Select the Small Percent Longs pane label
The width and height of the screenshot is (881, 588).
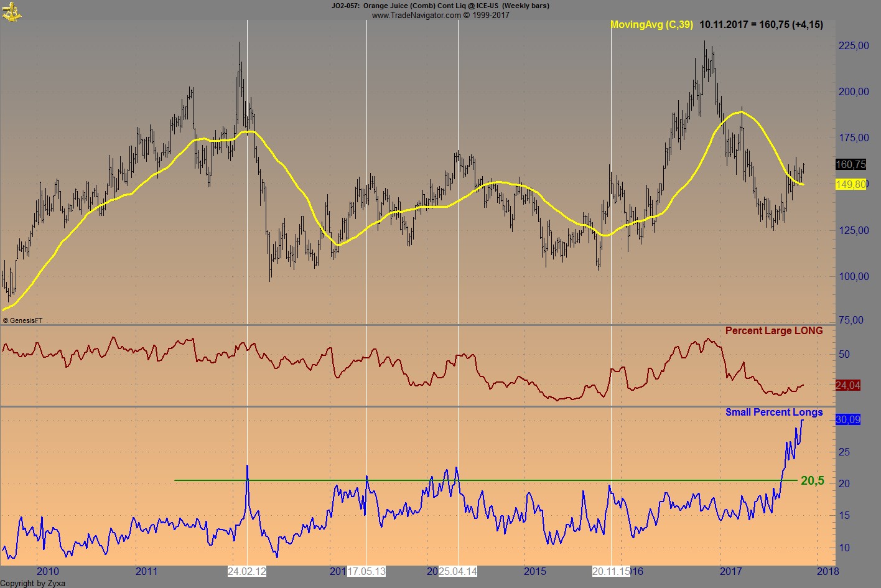(x=774, y=412)
